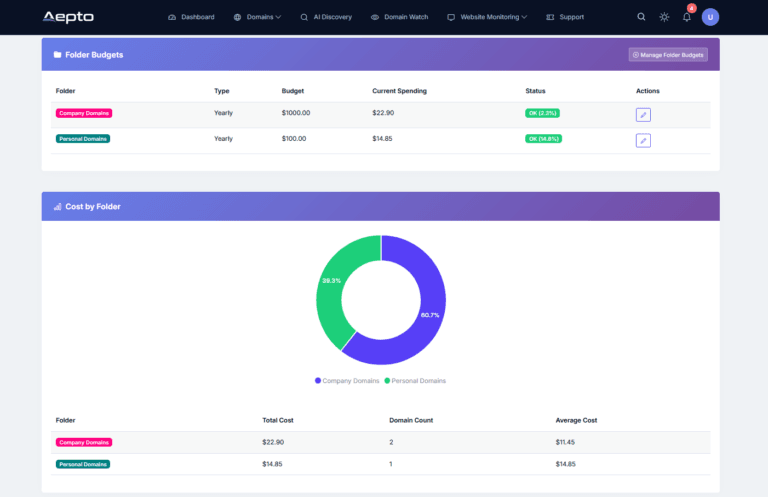Open the search icon in navbar

[x=641, y=17]
